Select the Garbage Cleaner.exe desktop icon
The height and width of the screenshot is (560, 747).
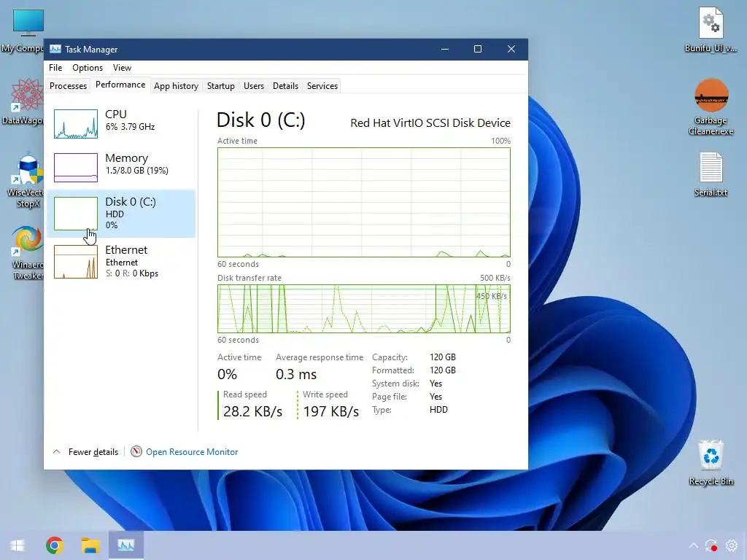click(711, 107)
